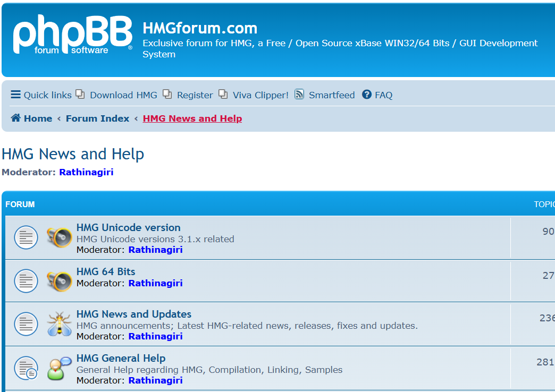Click the topic count 27
The width and height of the screenshot is (555, 392).
(548, 276)
